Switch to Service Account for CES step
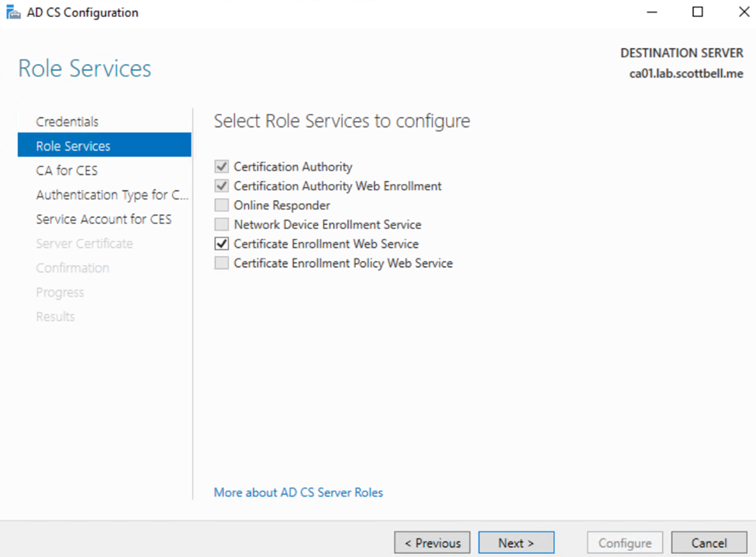 [104, 220]
